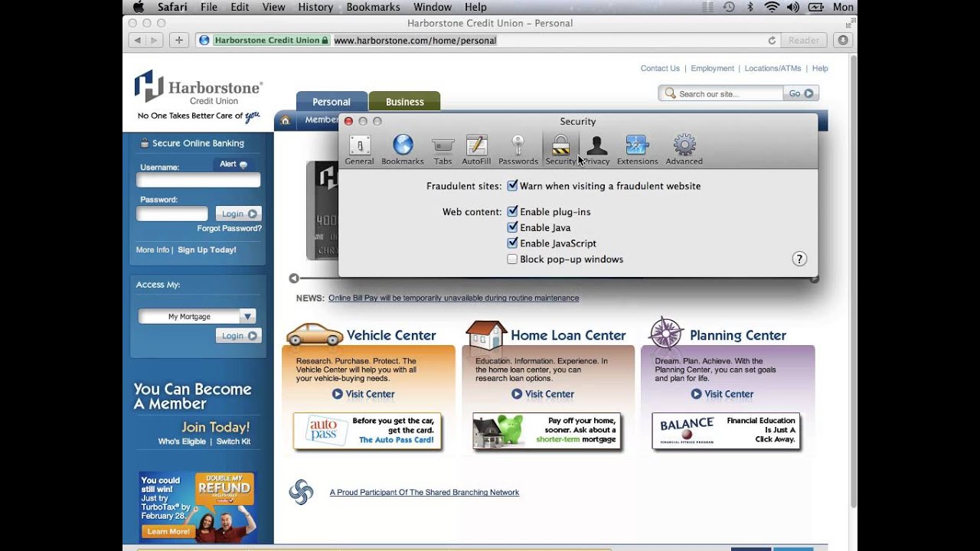Open the Contact Us link
Screen dimensions: 980x551
660,68
